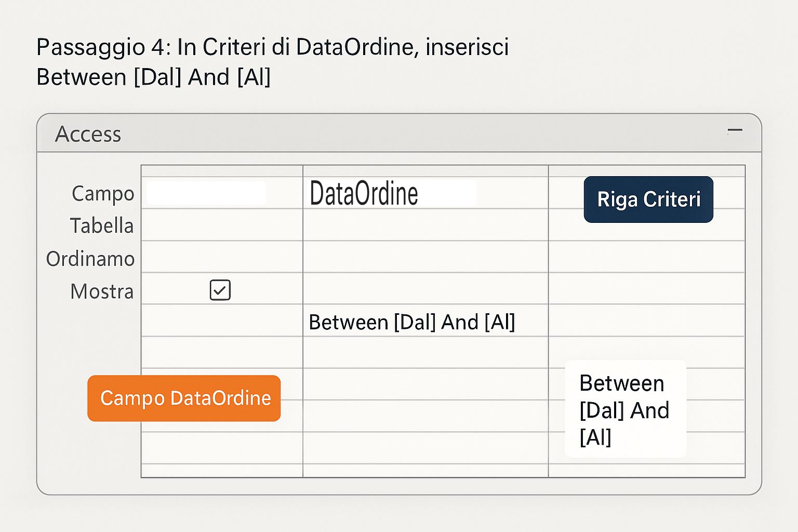Minimize the Access window
The height and width of the screenshot is (532, 798).
tap(735, 130)
